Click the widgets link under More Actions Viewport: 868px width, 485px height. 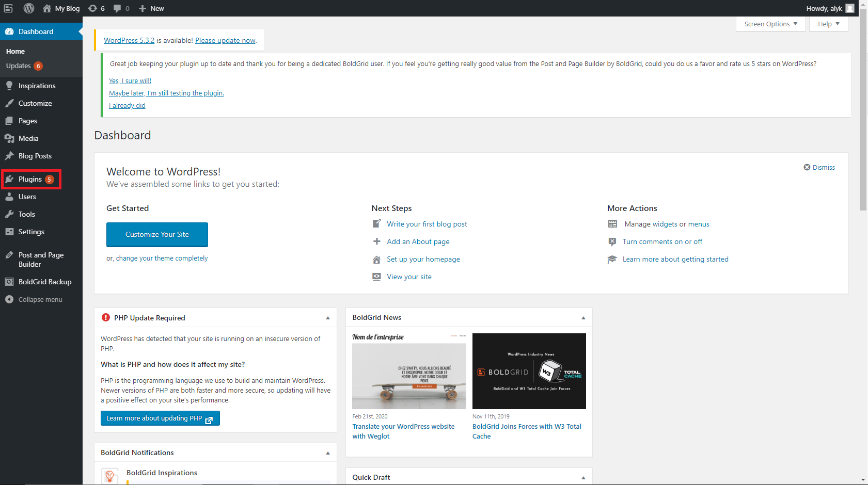click(x=665, y=224)
